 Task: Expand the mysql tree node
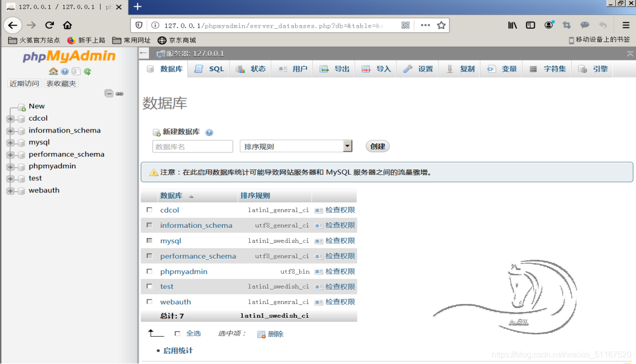pos(10,143)
